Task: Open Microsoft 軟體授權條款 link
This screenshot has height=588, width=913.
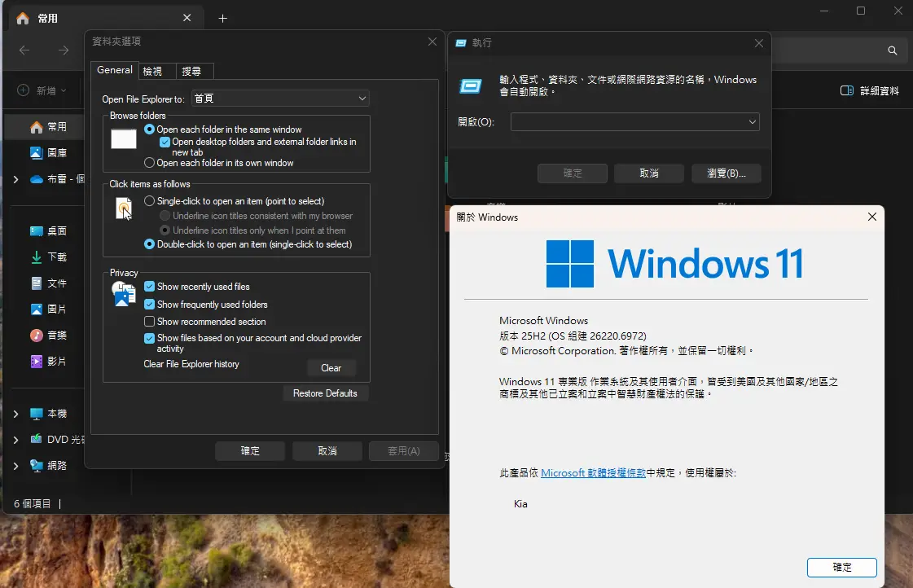Action: pos(594,472)
